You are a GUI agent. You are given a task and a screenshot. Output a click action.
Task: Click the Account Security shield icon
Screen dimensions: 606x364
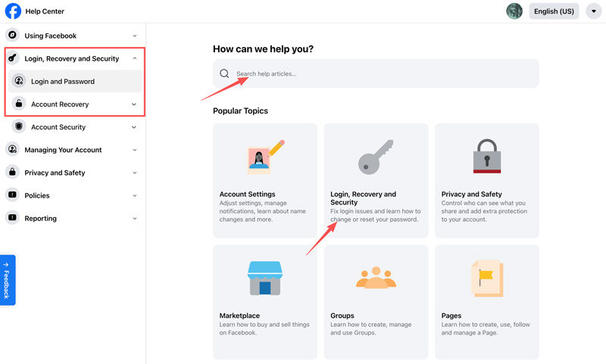pos(19,126)
